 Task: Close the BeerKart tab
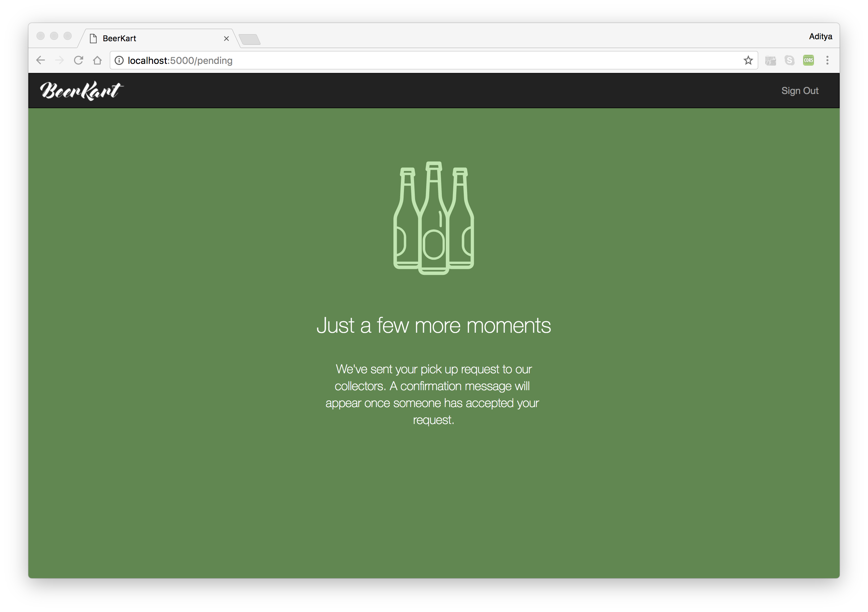tap(226, 39)
